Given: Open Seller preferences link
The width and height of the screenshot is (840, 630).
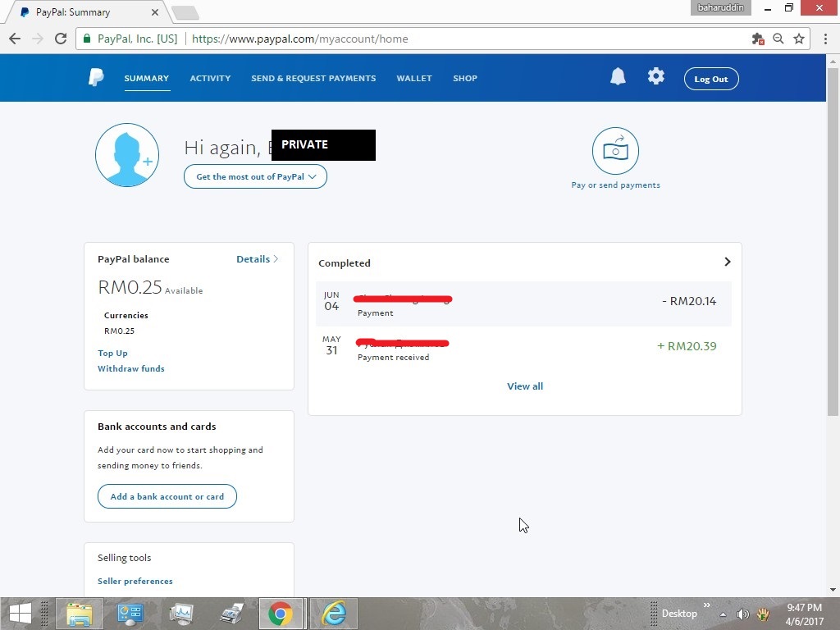Looking at the screenshot, I should pyautogui.click(x=135, y=582).
